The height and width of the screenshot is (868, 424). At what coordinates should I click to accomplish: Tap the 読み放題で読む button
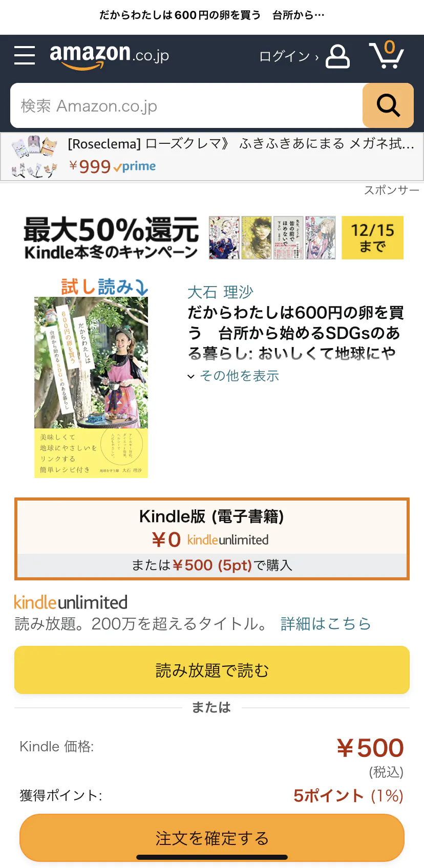pyautogui.click(x=212, y=670)
